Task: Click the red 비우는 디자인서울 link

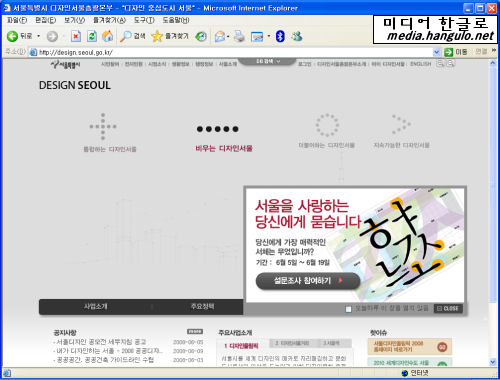Action: pyautogui.click(x=224, y=149)
